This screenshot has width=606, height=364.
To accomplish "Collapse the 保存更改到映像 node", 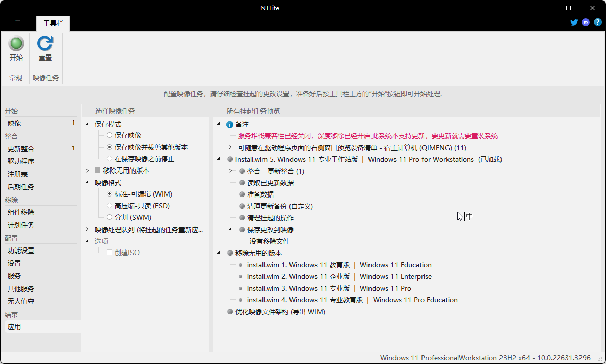I will pos(230,229).
